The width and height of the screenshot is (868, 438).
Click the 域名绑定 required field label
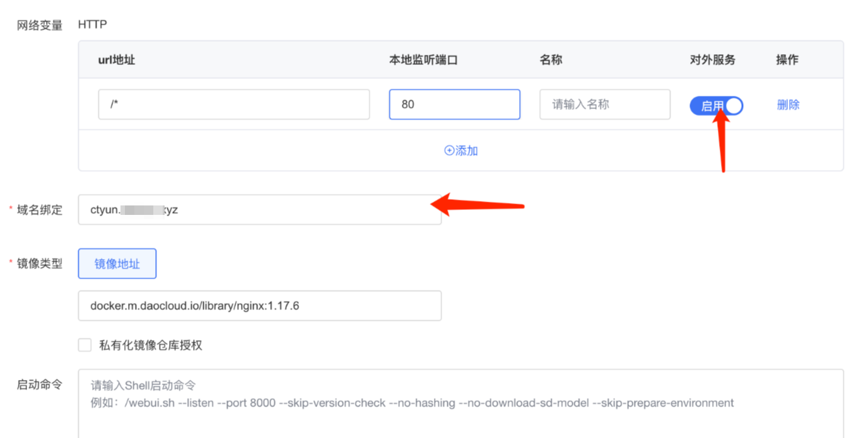click(x=40, y=210)
